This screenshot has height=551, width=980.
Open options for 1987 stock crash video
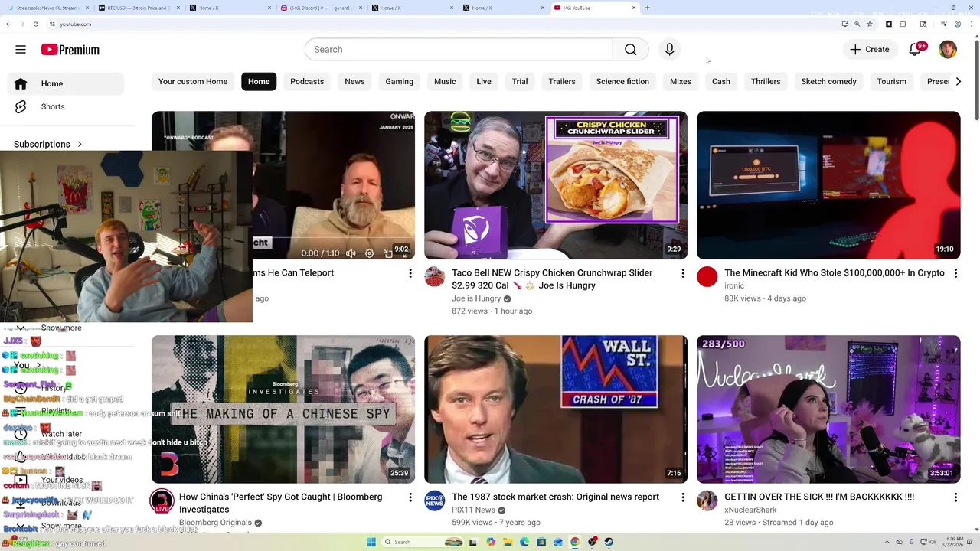tap(683, 497)
